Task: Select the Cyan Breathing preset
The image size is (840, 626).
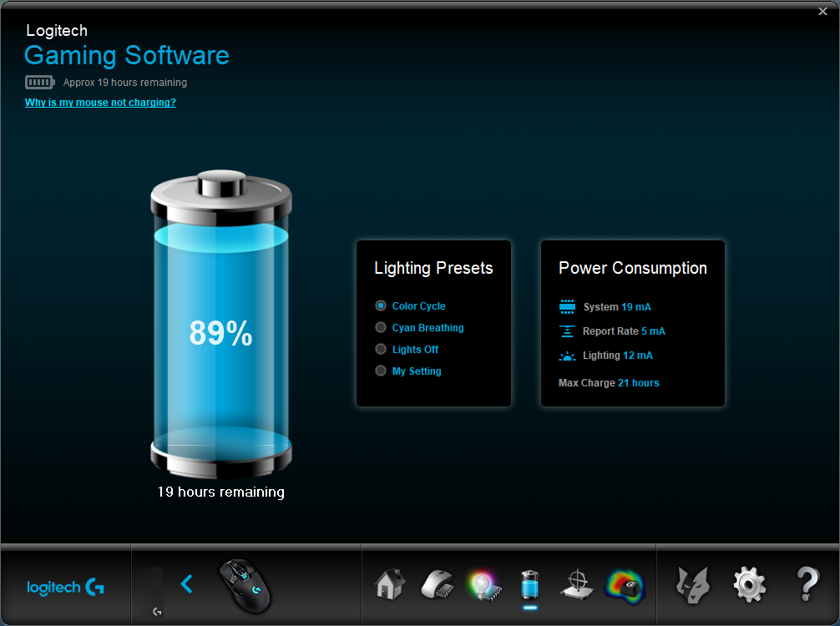Action: click(420, 328)
